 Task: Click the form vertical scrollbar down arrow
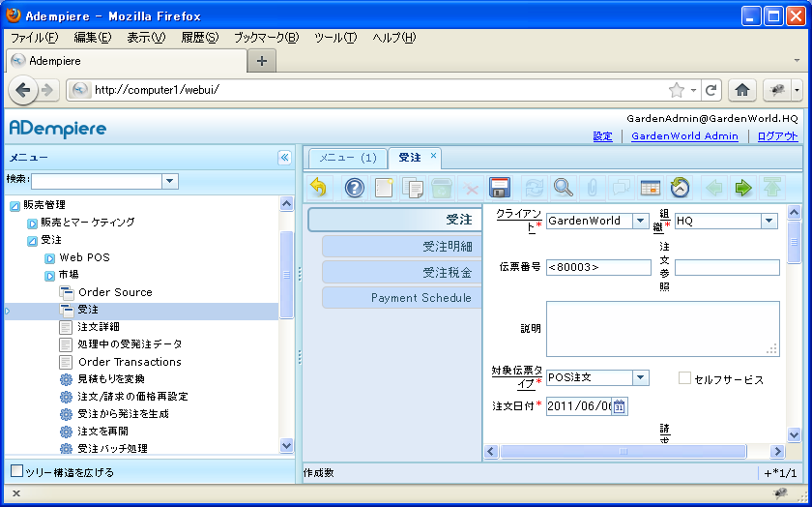[x=794, y=435]
